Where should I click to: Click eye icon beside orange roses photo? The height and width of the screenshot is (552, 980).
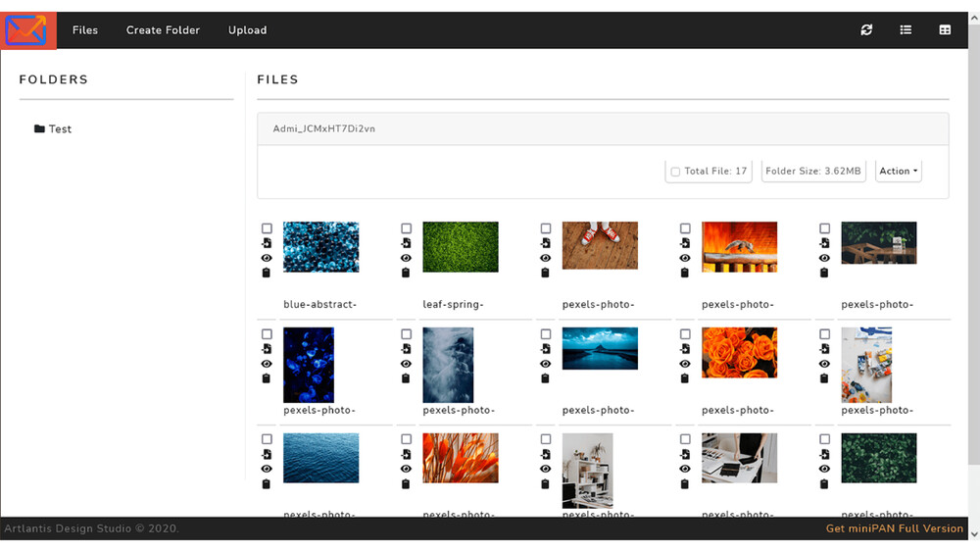click(x=685, y=364)
